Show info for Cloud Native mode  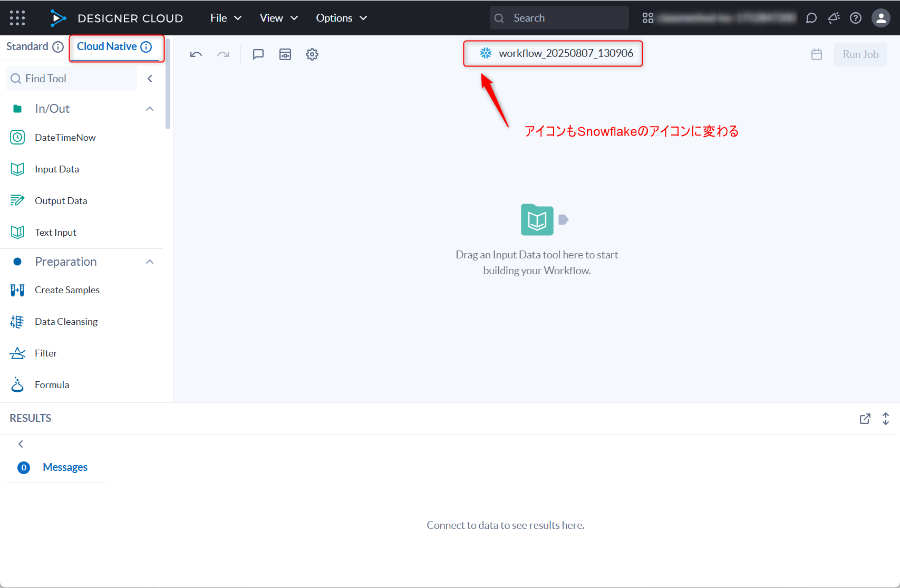tap(147, 47)
